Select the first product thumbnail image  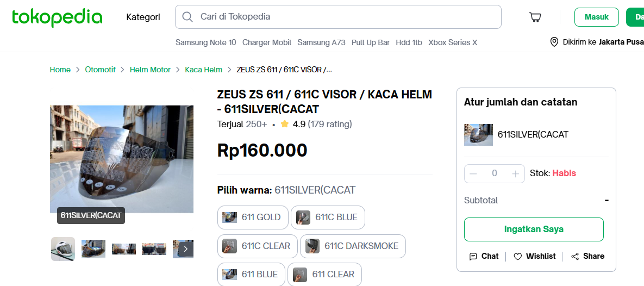click(x=63, y=249)
